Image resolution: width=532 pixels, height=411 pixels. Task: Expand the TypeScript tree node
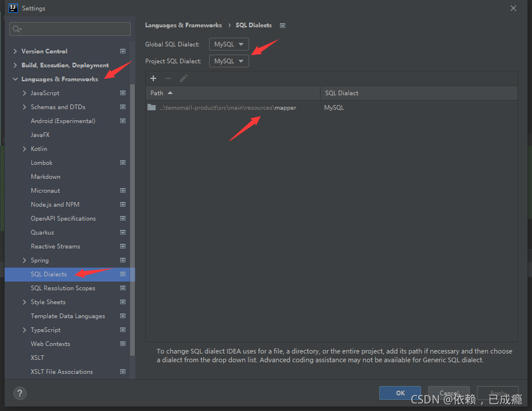pyautogui.click(x=24, y=330)
